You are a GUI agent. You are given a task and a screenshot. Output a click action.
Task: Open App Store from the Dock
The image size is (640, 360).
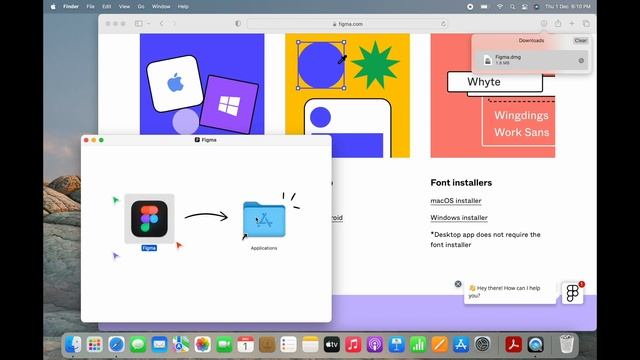tap(461, 345)
